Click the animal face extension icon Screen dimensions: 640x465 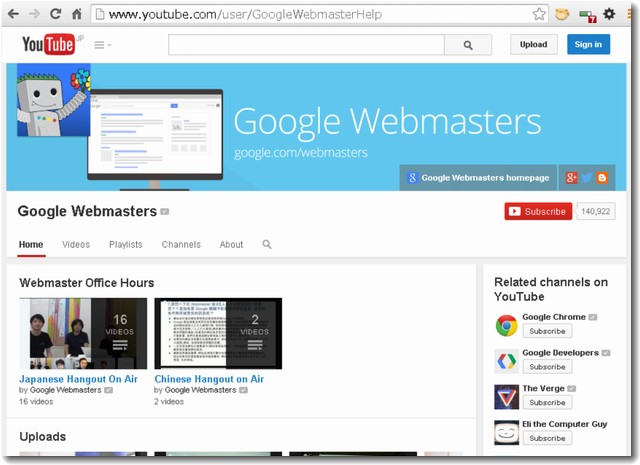pos(562,14)
